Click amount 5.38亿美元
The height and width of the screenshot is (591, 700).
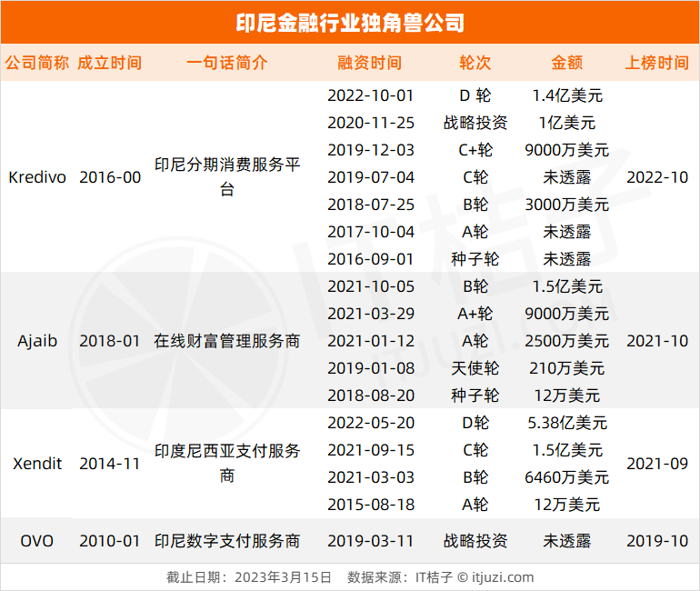click(567, 423)
